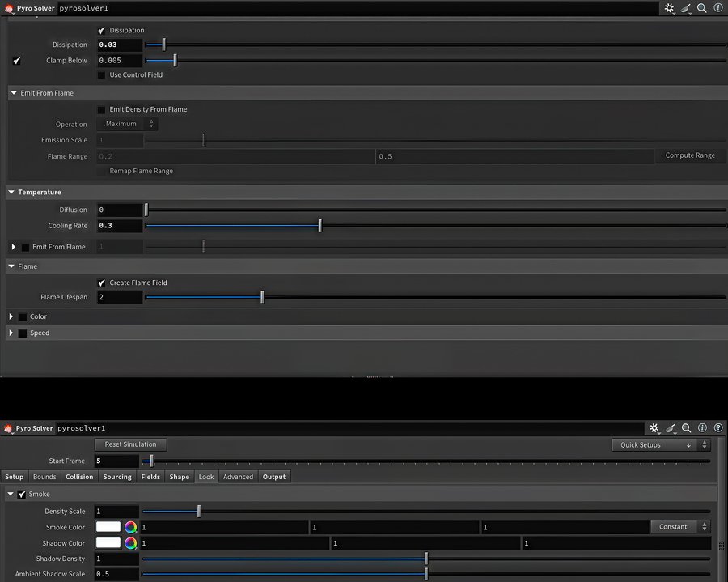Enable Emit Density From Flame checkbox

pos(101,109)
